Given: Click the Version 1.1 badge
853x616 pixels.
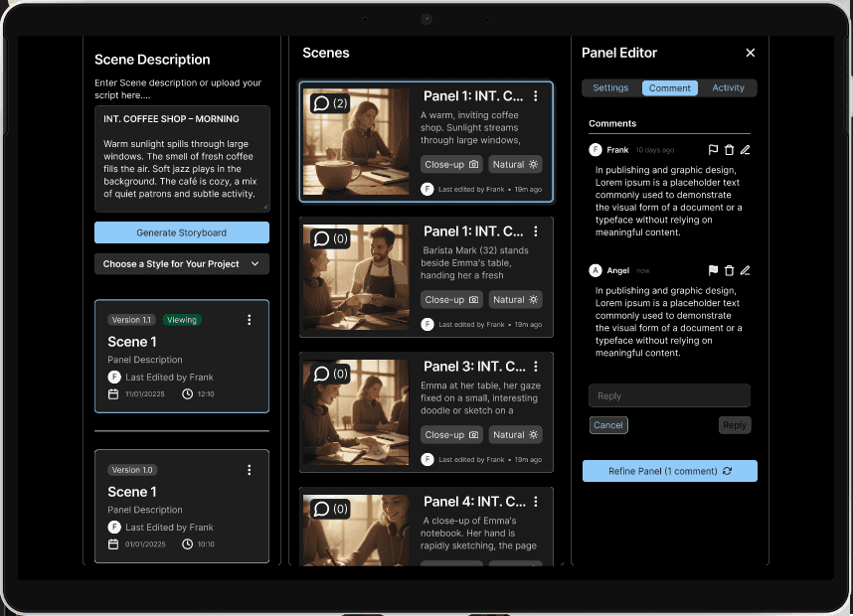Looking at the screenshot, I should [131, 320].
